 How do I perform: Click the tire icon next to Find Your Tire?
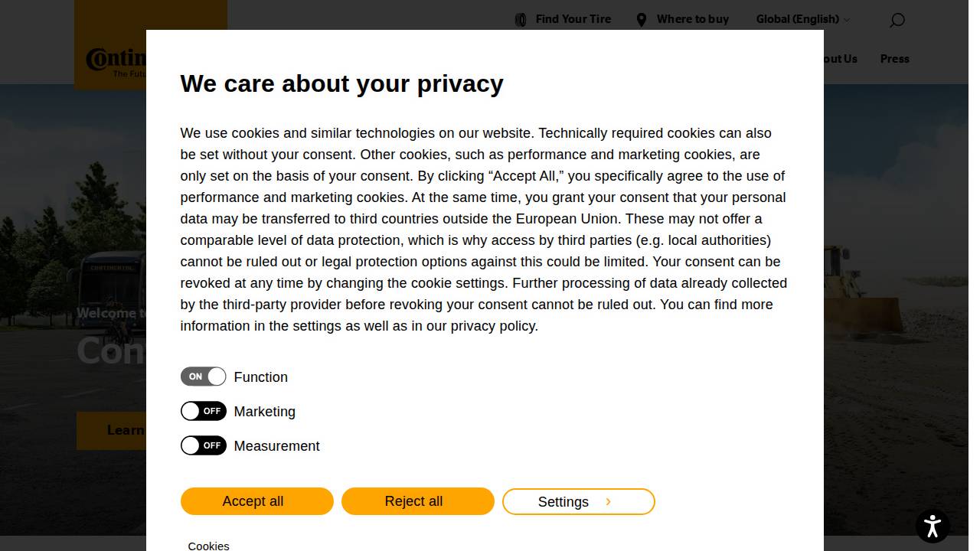(x=521, y=19)
